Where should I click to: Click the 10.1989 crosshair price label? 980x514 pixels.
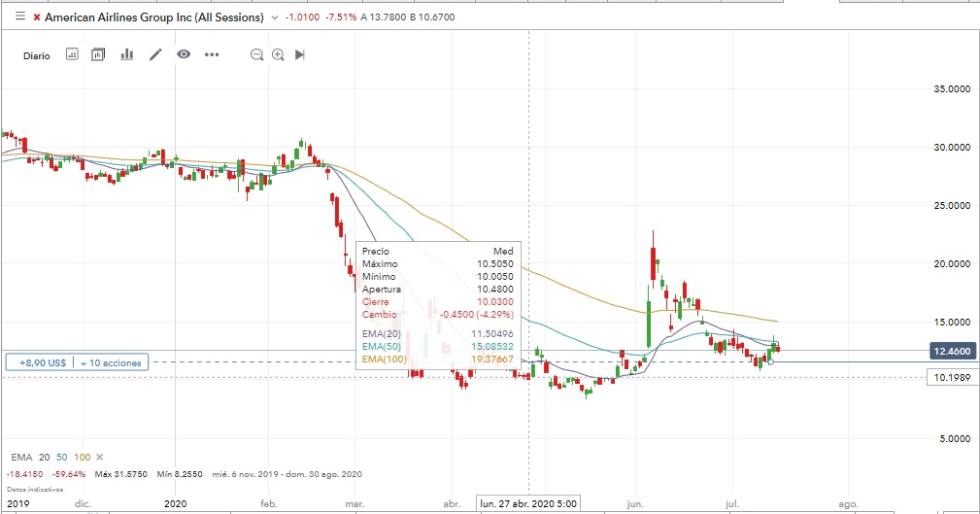952,377
